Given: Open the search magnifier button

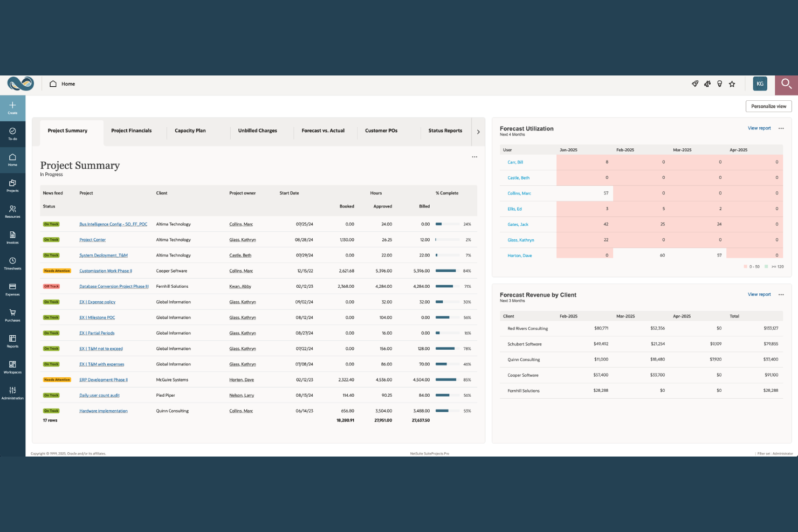Looking at the screenshot, I should (786, 84).
